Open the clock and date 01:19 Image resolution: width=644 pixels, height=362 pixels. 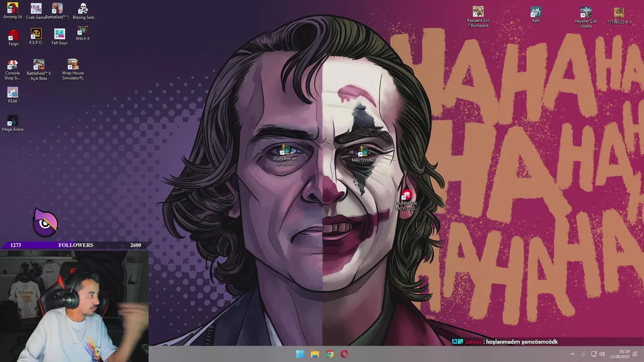(620, 354)
